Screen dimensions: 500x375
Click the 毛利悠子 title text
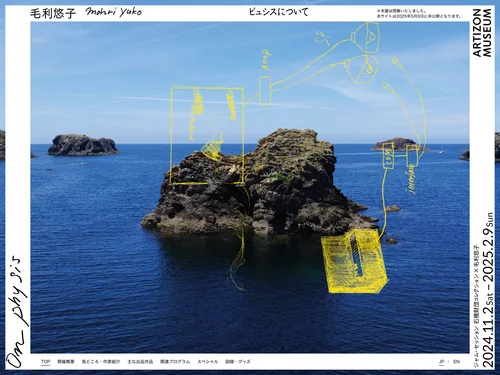pyautogui.click(x=53, y=13)
